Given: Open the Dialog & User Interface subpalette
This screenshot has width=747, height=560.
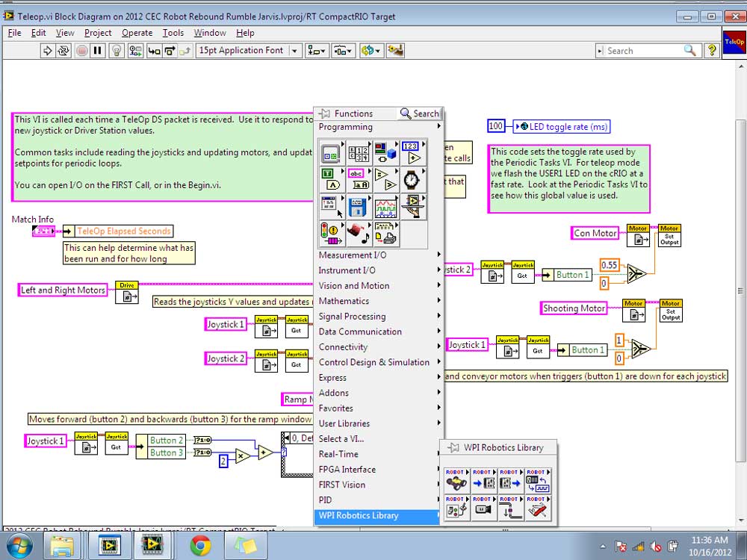Looking at the screenshot, I should pos(332,207).
